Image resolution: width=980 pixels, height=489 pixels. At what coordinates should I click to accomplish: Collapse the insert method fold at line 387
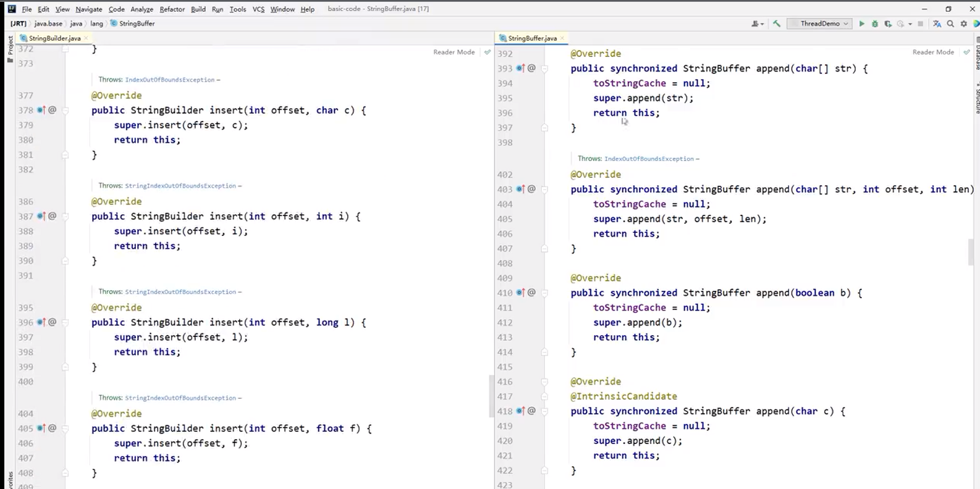(x=65, y=217)
